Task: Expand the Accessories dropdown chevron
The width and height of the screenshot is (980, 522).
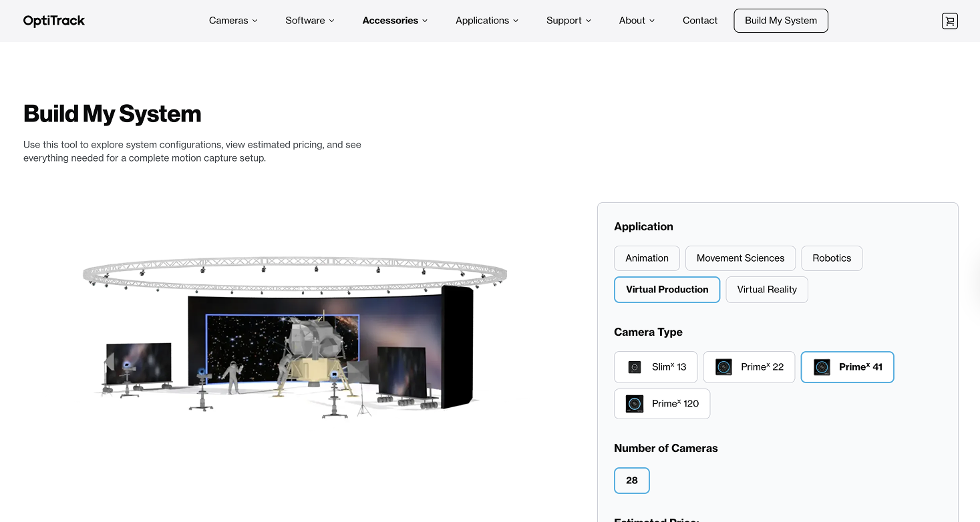Action: pos(425,21)
